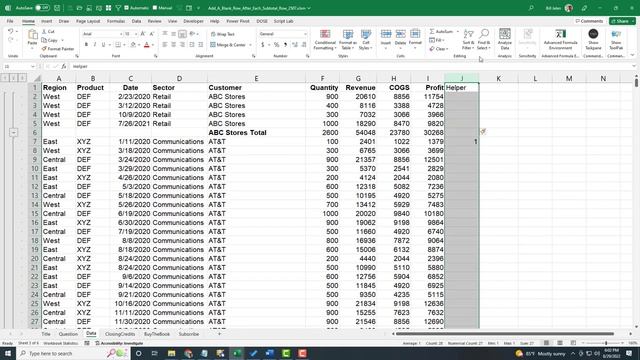Center text horizontally
Image resolution: width=640 pixels, height=360 pixels.
(174, 44)
